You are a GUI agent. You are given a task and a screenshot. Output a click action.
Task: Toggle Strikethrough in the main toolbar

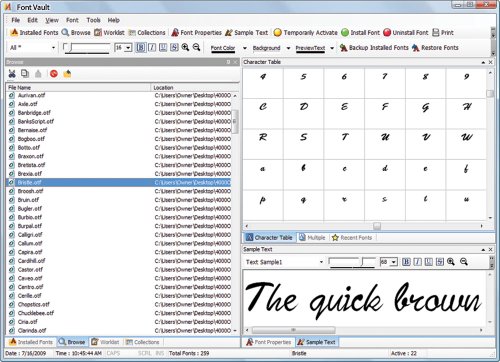click(x=174, y=47)
